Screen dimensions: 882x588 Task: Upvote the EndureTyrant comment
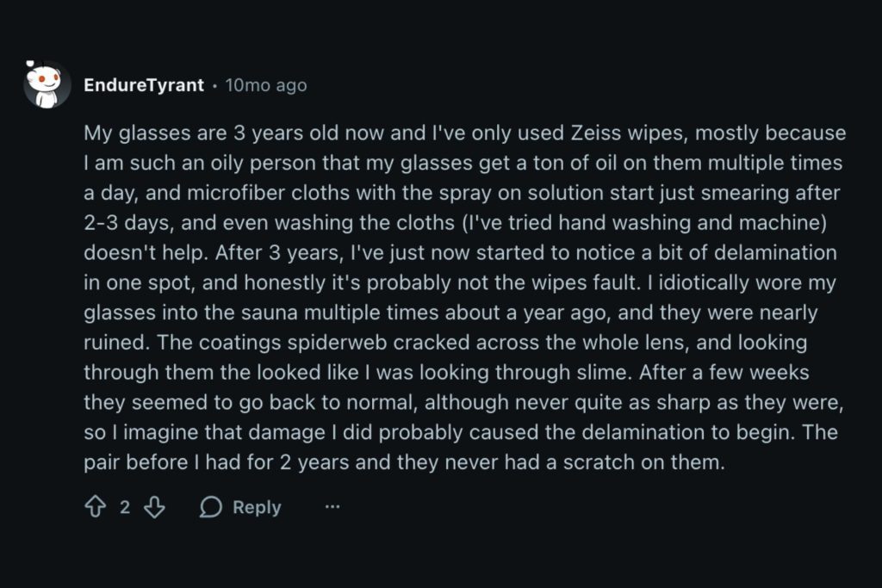[x=95, y=507]
